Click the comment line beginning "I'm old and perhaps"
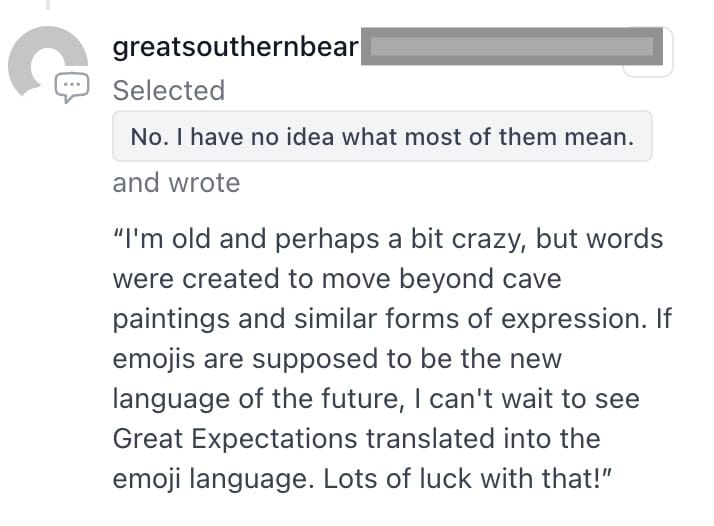Screen dimensions: 714x526 388,239
